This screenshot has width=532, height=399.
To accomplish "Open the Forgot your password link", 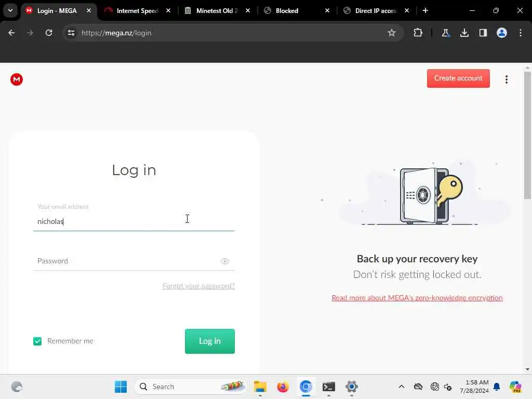I will coord(198,286).
